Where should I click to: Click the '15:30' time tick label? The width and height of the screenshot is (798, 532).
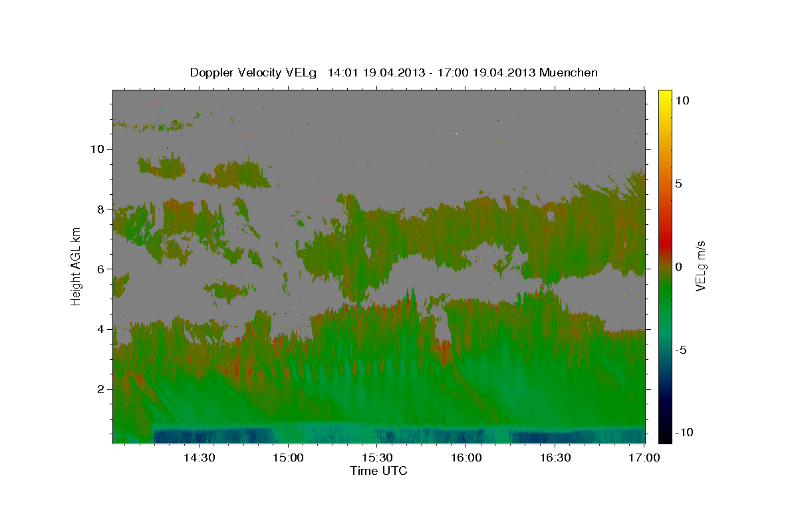tap(376, 458)
